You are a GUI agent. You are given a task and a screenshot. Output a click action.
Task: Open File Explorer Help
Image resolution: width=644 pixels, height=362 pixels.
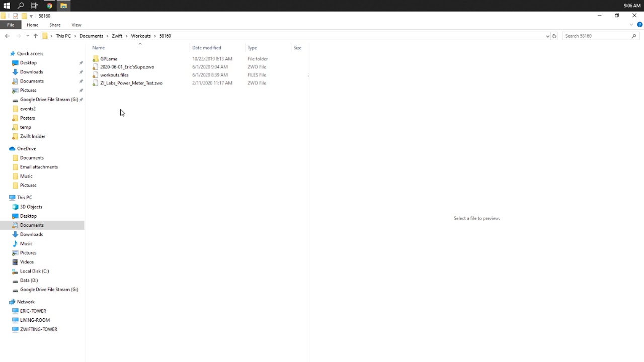point(639,25)
